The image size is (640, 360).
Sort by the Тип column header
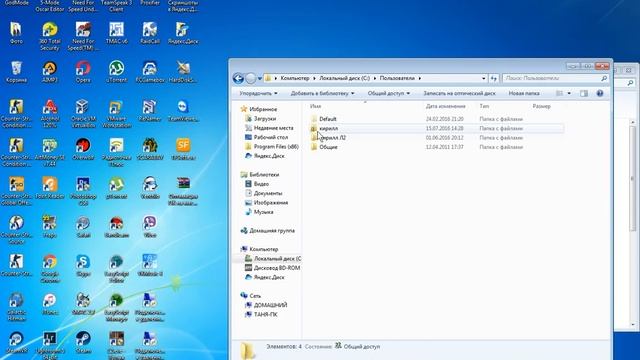click(x=484, y=106)
